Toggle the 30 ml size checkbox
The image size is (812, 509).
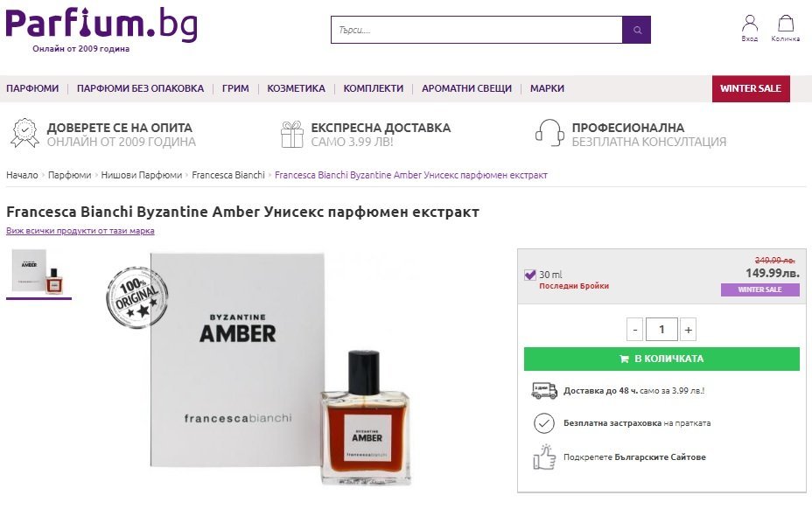(x=529, y=275)
